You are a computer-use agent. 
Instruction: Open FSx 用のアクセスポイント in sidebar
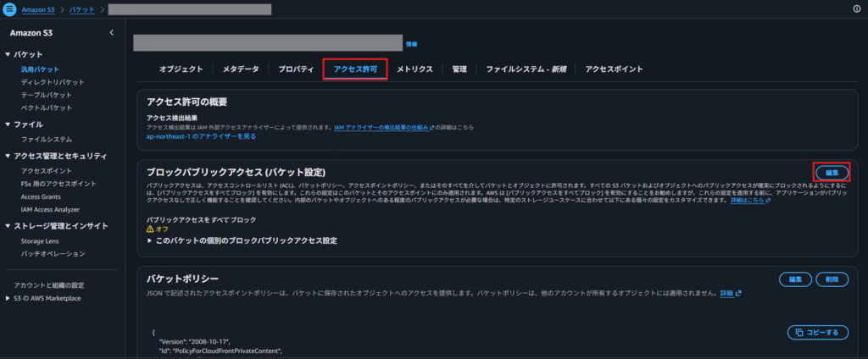[58, 184]
